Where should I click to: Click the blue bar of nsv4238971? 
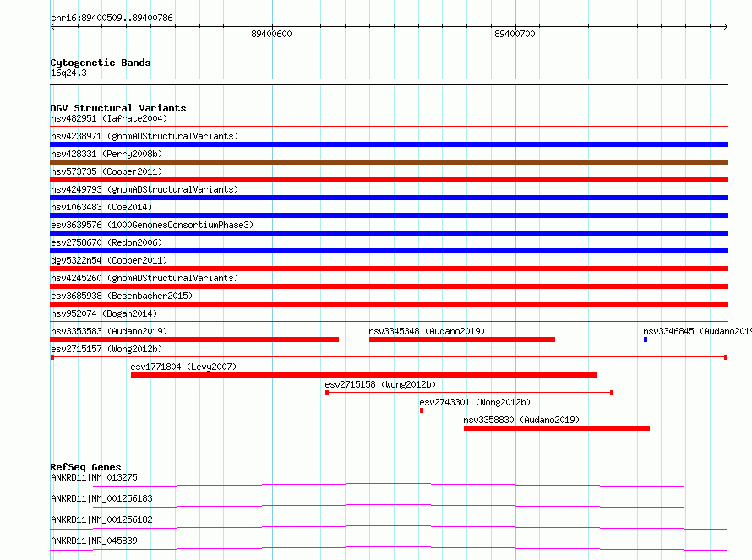(389, 144)
